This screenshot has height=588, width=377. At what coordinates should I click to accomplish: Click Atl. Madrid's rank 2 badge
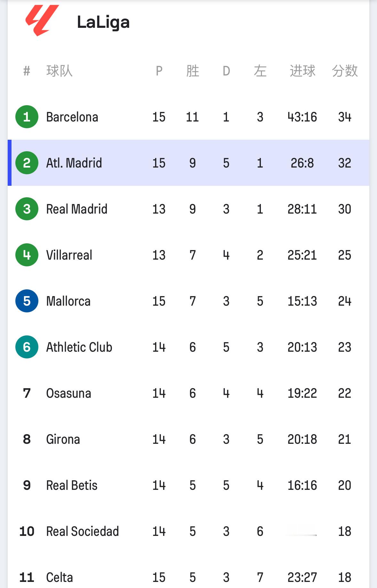point(27,163)
